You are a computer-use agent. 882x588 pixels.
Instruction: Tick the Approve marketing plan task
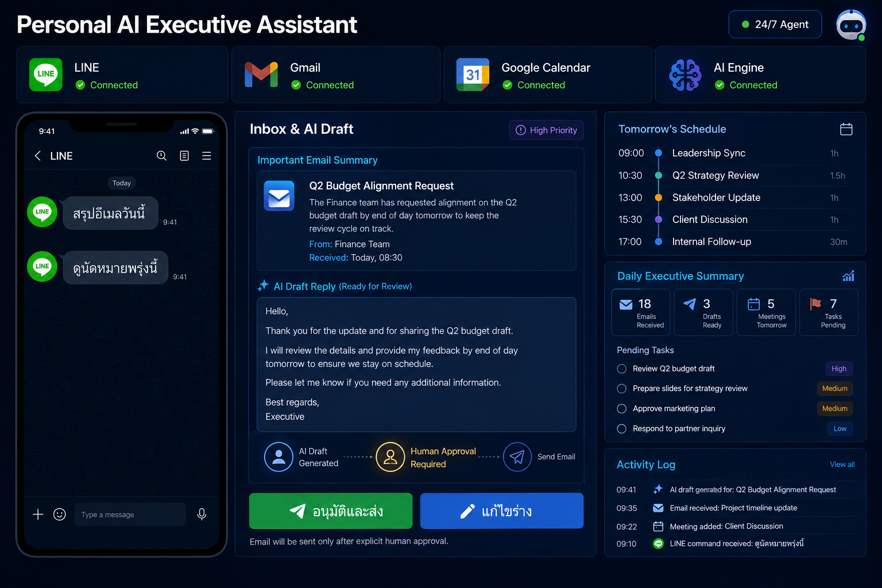621,409
